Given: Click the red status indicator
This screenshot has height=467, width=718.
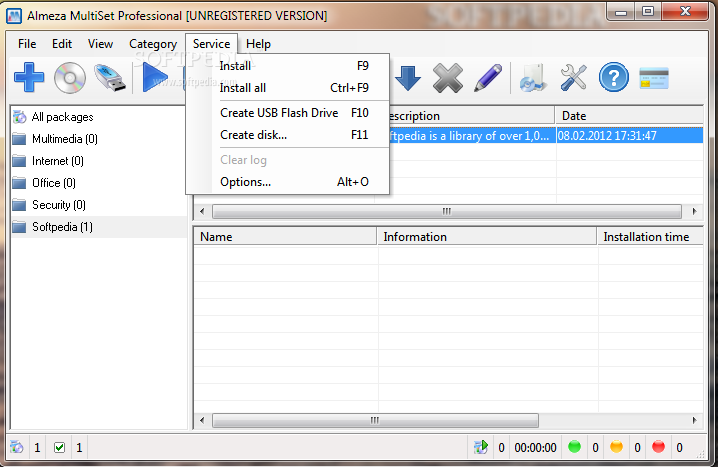Looking at the screenshot, I should coord(658,446).
